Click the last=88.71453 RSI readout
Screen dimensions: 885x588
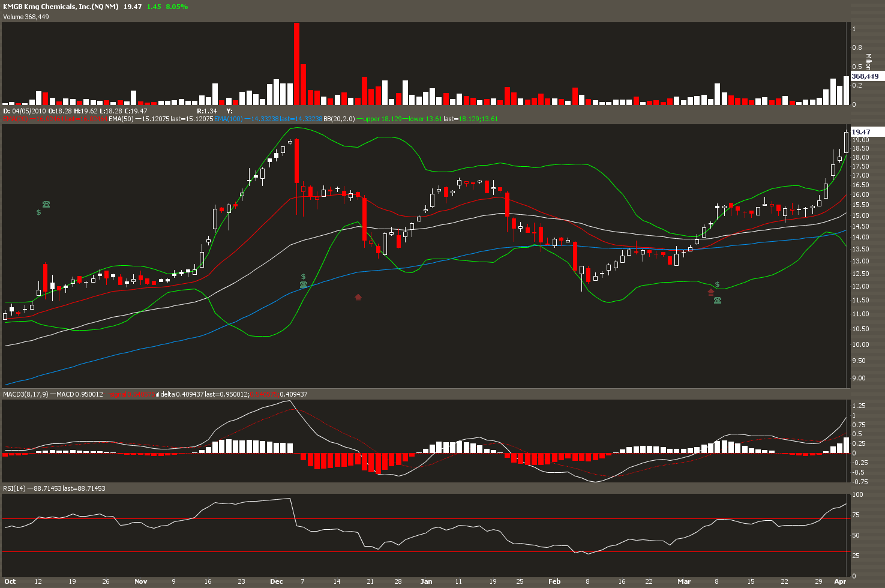tap(85, 488)
